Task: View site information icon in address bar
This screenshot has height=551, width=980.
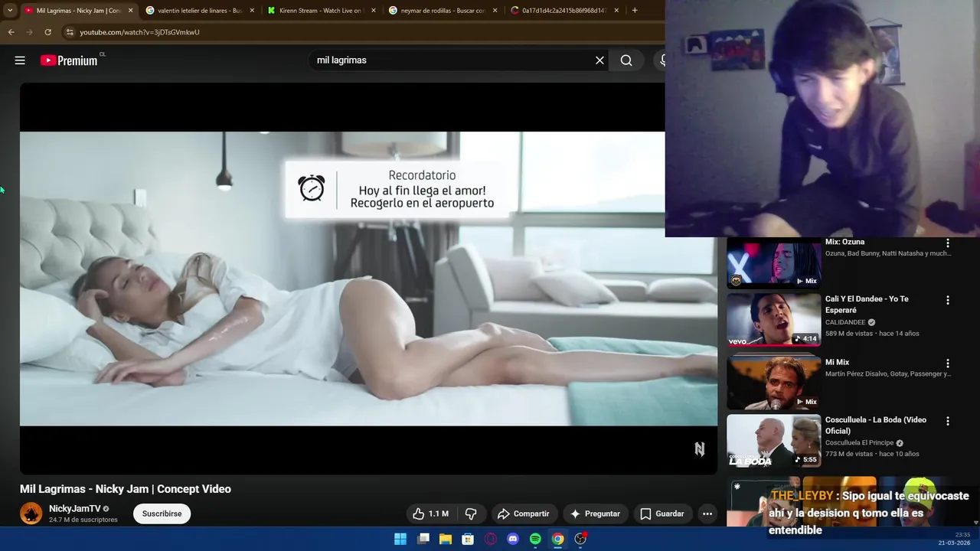Action: click(x=70, y=32)
